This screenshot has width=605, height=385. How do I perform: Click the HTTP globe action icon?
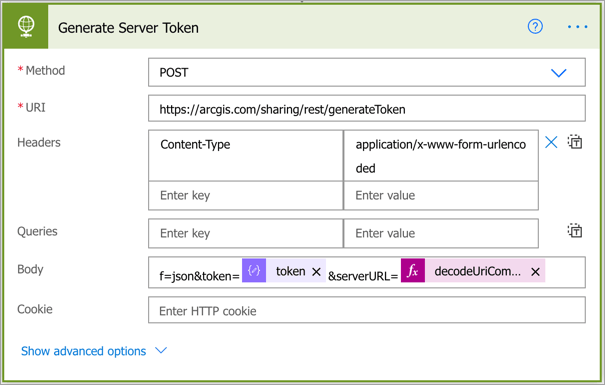click(26, 27)
